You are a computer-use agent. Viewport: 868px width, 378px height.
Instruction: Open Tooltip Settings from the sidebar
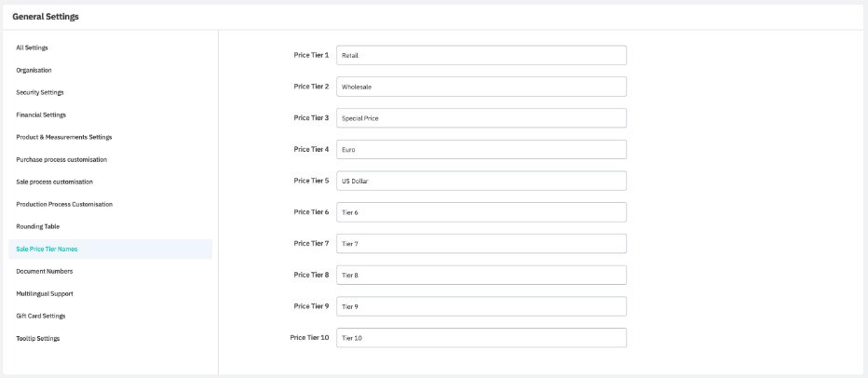(38, 338)
